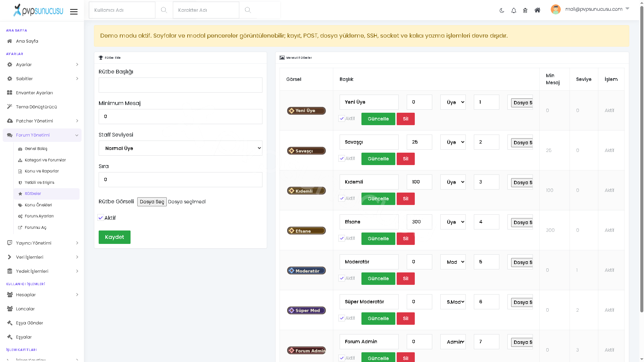Image resolution: width=644 pixels, height=362 pixels.
Task: Toggle dark mode moon icon
Action: click(x=502, y=10)
